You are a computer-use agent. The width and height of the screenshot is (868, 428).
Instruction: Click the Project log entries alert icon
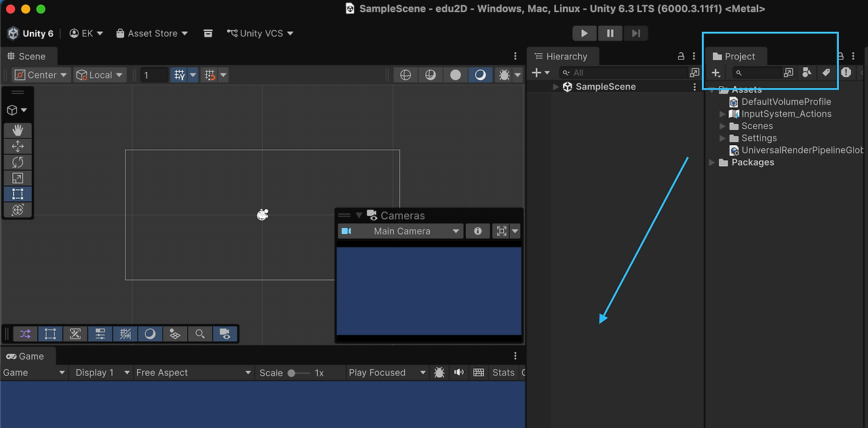(846, 73)
